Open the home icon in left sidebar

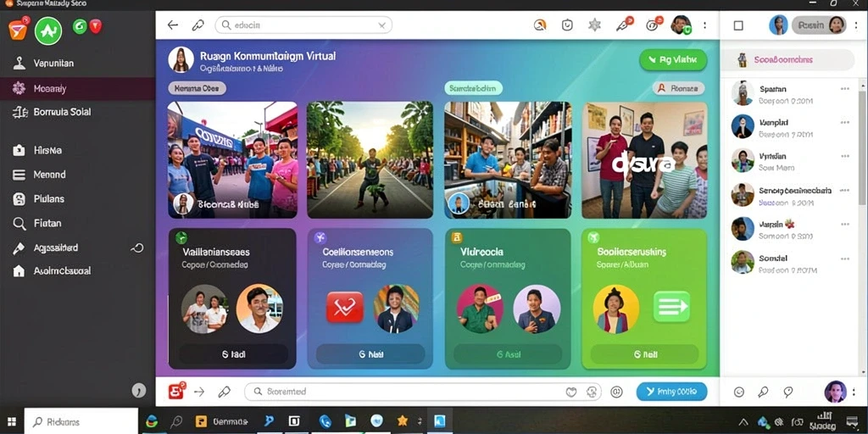[x=19, y=271]
